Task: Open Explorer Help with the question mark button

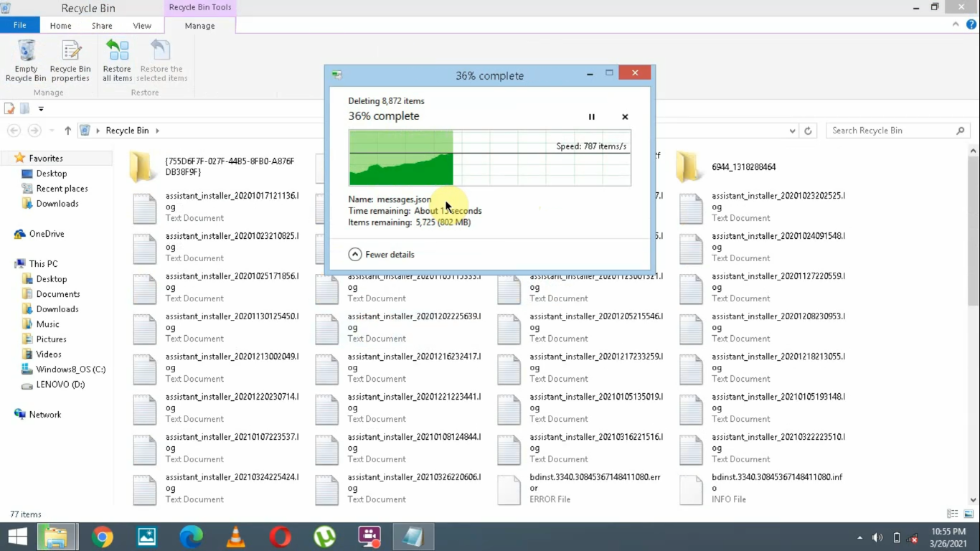Action: 971,24
